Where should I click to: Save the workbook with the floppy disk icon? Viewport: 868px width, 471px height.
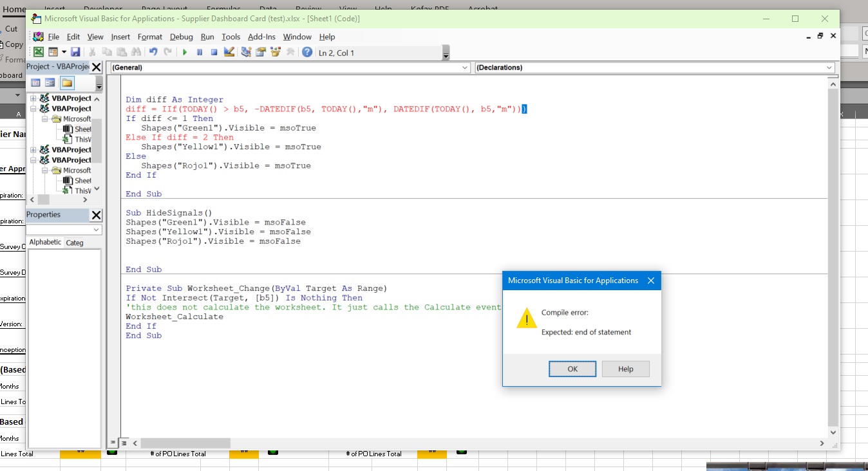(x=75, y=52)
